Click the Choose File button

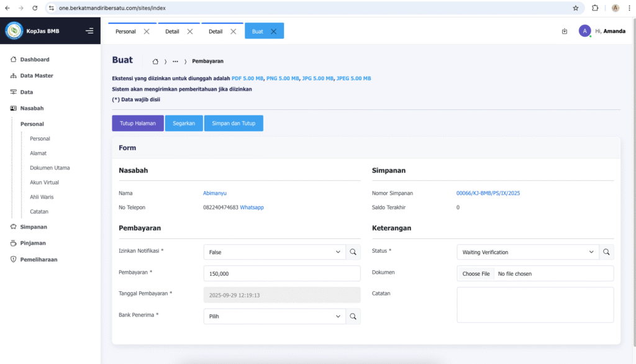click(x=476, y=273)
